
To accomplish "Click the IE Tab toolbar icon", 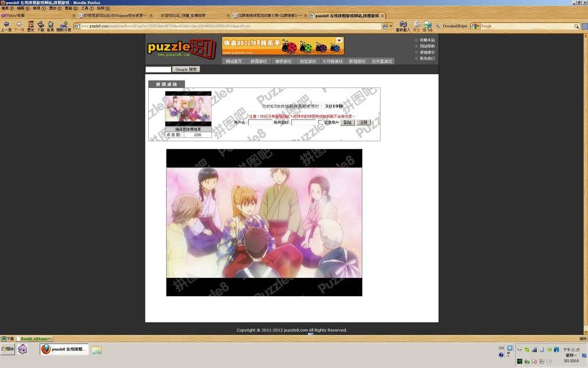I will tap(427, 26).
